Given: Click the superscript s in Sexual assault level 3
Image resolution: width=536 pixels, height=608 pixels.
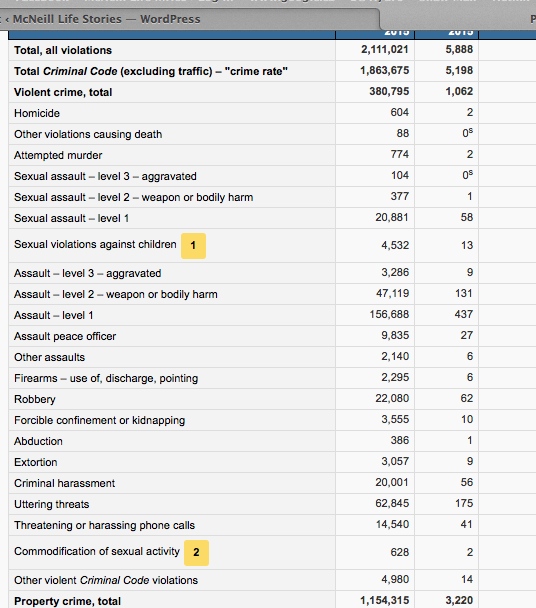Looking at the screenshot, I should pyautogui.click(x=470, y=173).
